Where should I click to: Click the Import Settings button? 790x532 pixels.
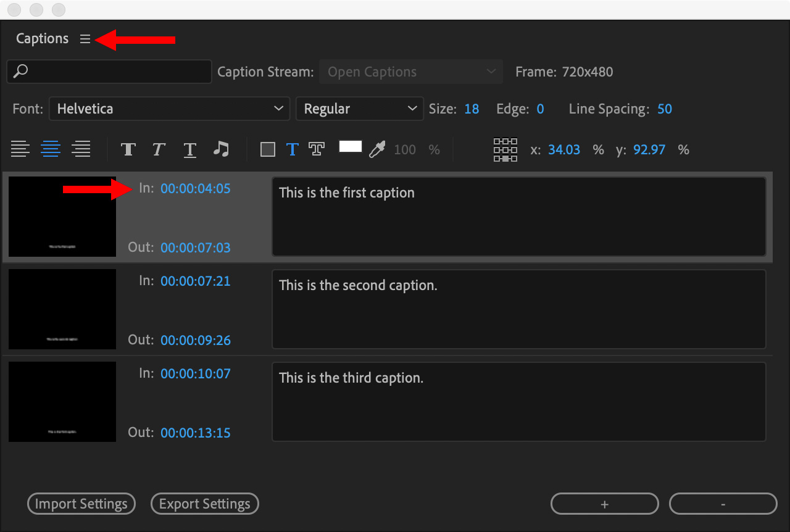[81, 504]
